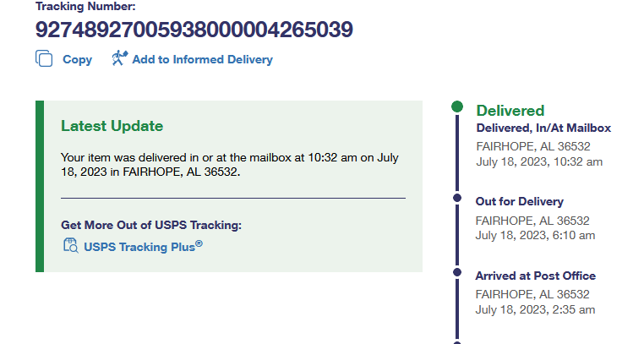The width and height of the screenshot is (644, 344).
Task: Click the green Delivered status heading
Action: tap(510, 111)
